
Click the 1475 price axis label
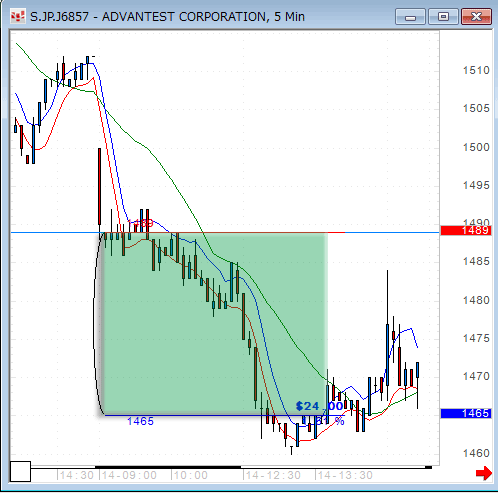[x=476, y=338]
